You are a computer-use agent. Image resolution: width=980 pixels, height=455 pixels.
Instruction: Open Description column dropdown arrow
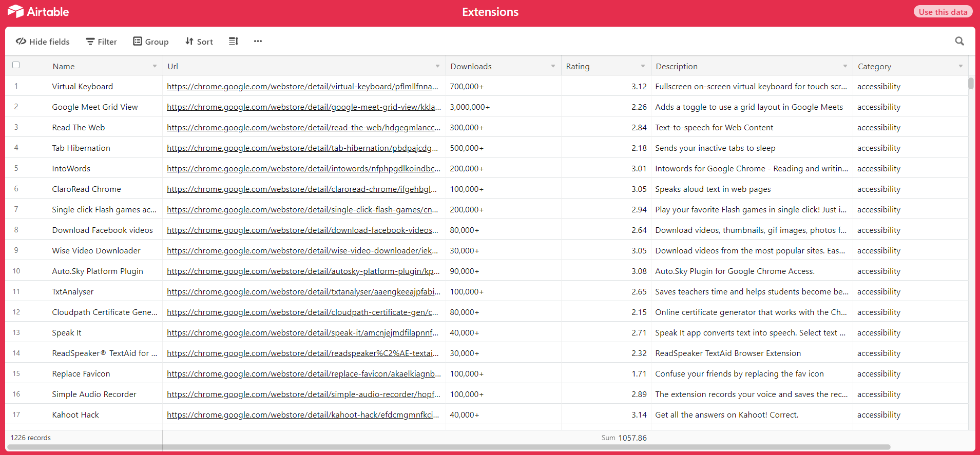[845, 66]
